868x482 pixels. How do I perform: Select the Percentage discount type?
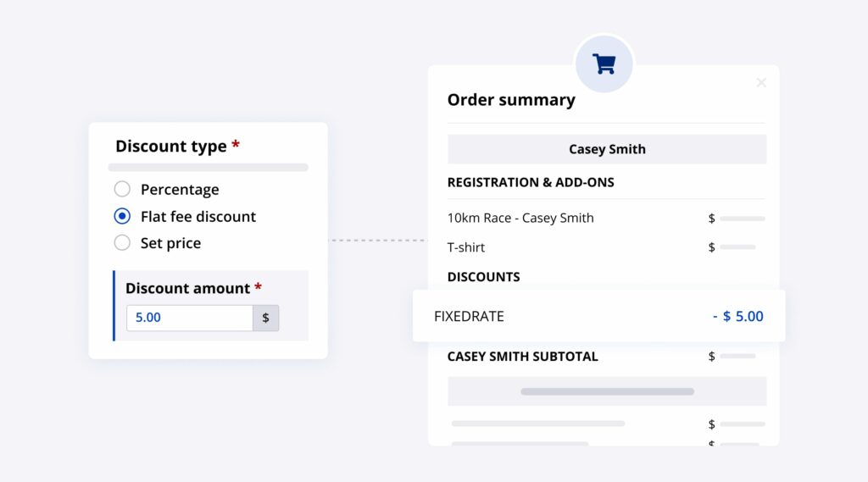tap(123, 189)
